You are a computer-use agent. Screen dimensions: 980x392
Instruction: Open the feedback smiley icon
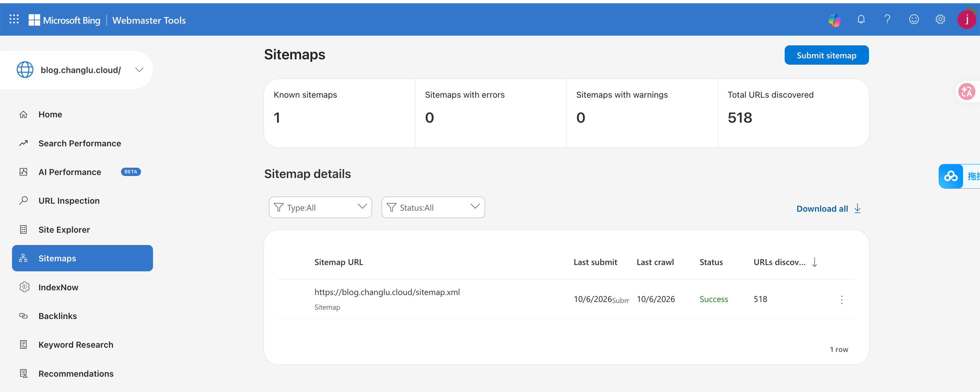point(914,19)
